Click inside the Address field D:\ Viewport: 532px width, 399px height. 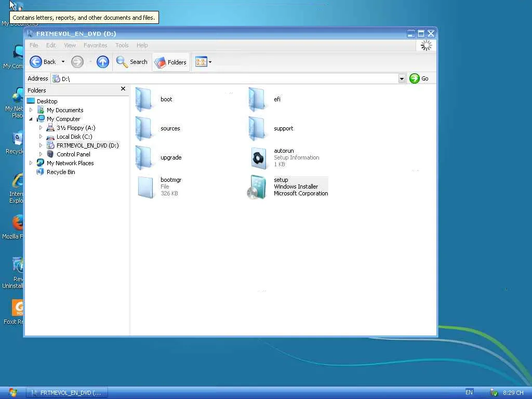pos(224,79)
